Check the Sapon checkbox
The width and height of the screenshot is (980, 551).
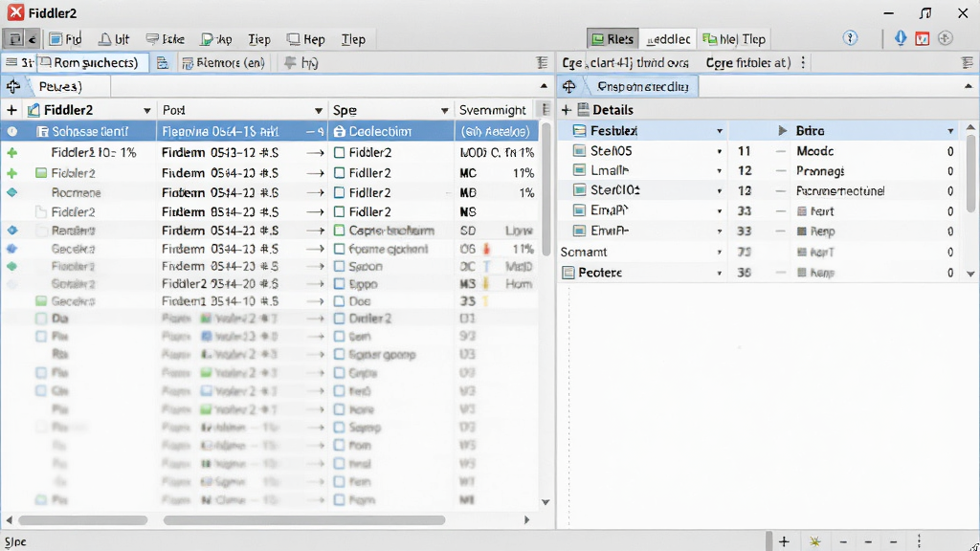tap(340, 266)
